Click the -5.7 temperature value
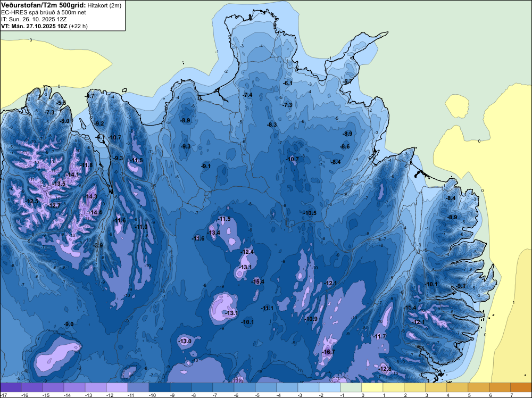532x398 pixels. click(347, 82)
